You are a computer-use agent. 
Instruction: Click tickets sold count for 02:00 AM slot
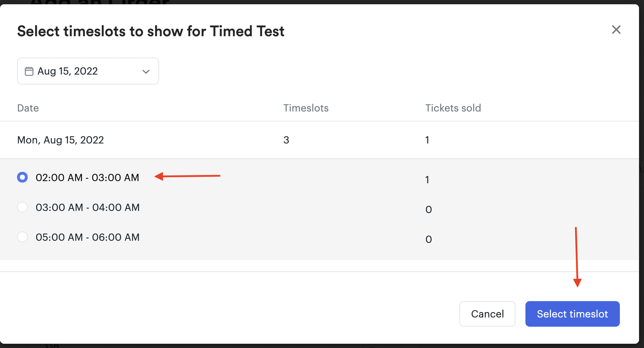(x=427, y=180)
